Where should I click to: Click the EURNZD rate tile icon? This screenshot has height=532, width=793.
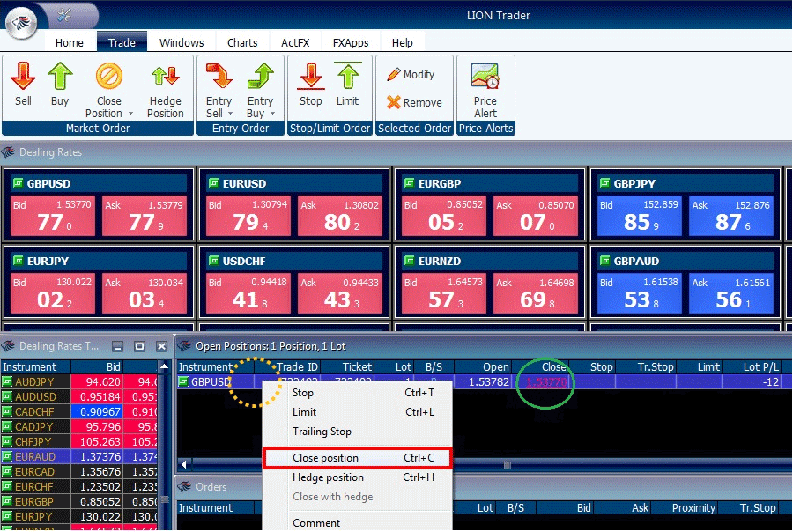point(409,261)
